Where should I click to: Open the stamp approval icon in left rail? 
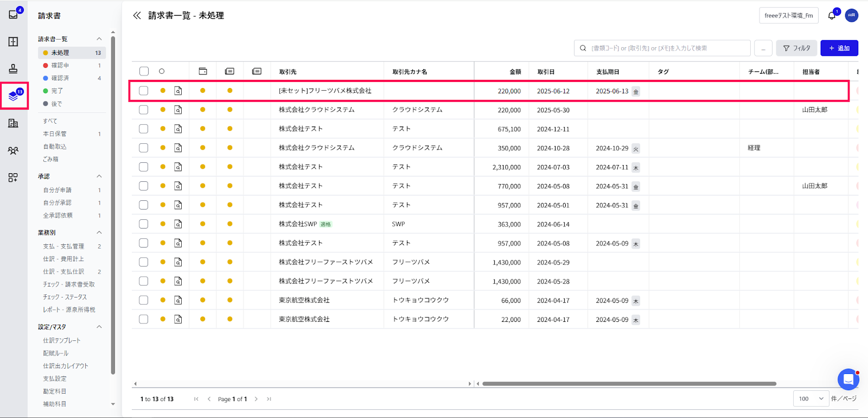point(14,69)
